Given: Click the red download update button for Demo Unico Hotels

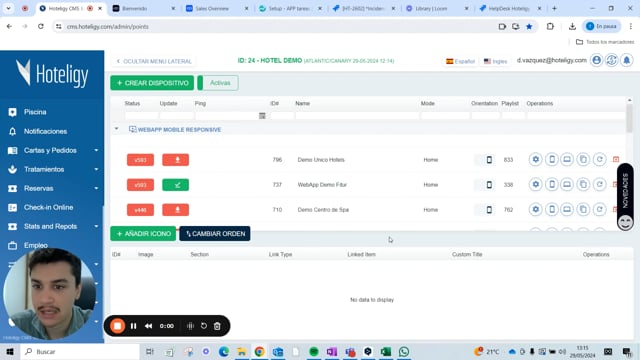Looking at the screenshot, I should 176,160.
